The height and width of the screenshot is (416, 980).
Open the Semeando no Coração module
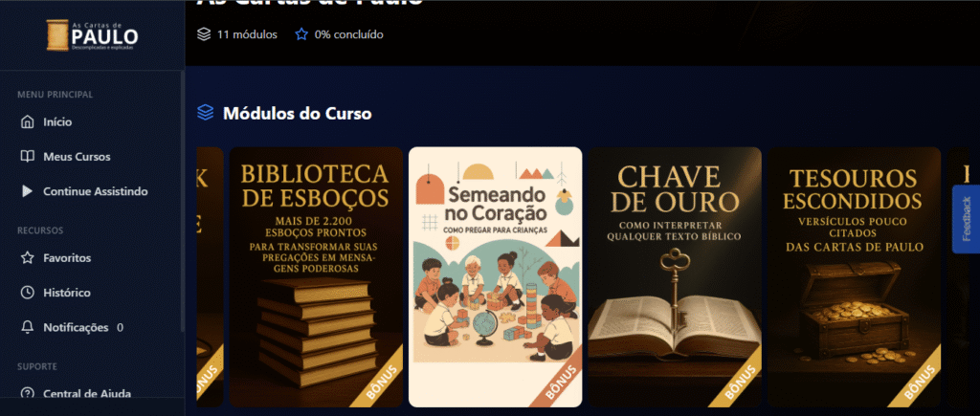coord(496,276)
